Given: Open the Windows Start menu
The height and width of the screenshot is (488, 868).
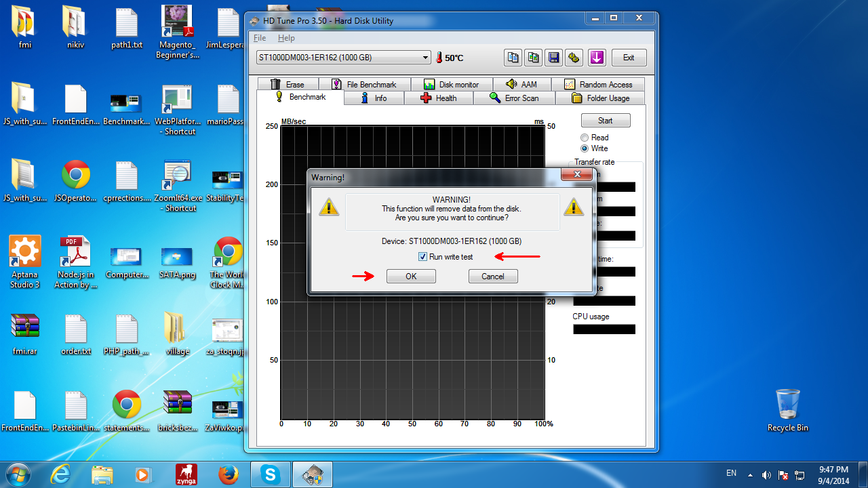Looking at the screenshot, I should pyautogui.click(x=18, y=474).
